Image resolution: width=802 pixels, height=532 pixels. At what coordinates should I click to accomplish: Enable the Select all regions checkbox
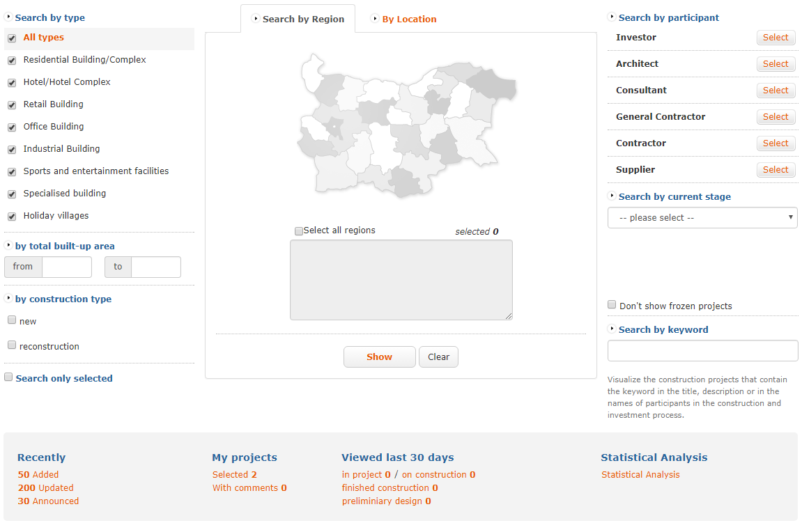[299, 230]
